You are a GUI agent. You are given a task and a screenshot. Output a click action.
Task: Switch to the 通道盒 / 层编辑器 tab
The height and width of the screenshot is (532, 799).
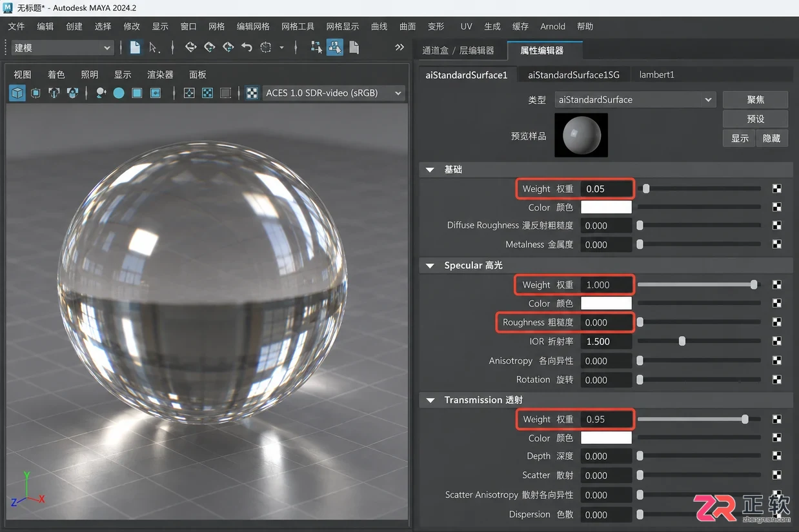tap(458, 50)
